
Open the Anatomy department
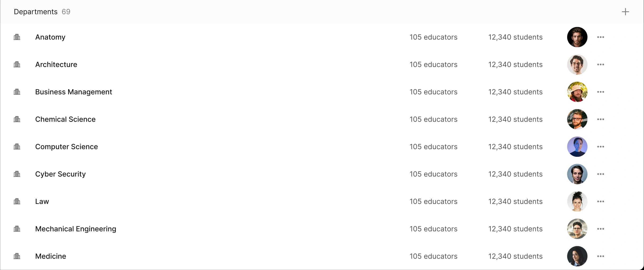[50, 37]
